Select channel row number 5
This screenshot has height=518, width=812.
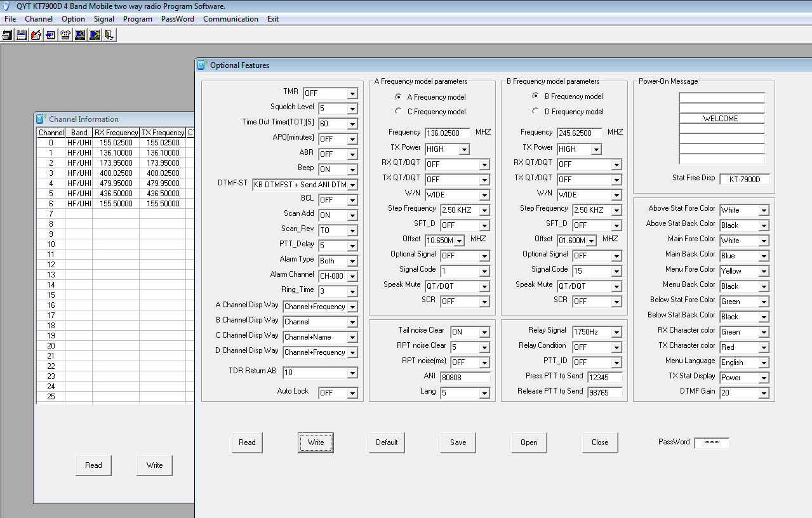pos(51,194)
